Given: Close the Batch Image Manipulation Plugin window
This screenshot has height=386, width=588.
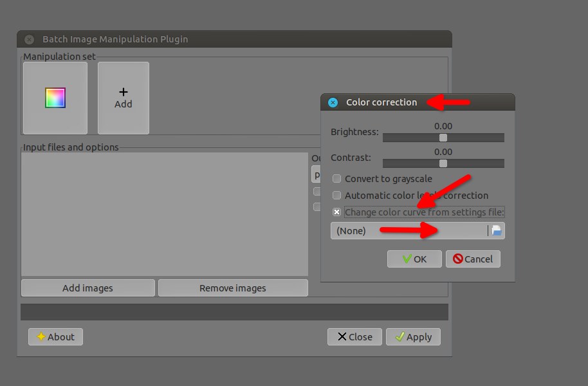Looking at the screenshot, I should click(x=29, y=39).
